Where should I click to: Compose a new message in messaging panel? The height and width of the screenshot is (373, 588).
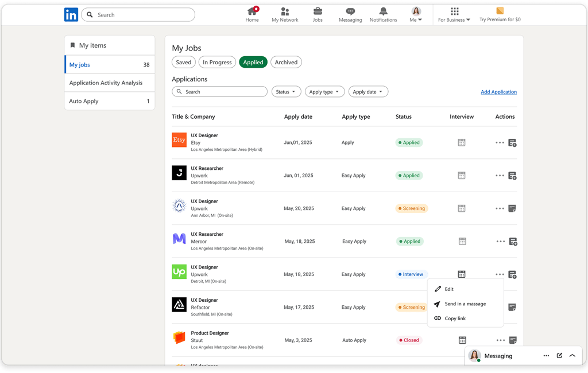[559, 356]
